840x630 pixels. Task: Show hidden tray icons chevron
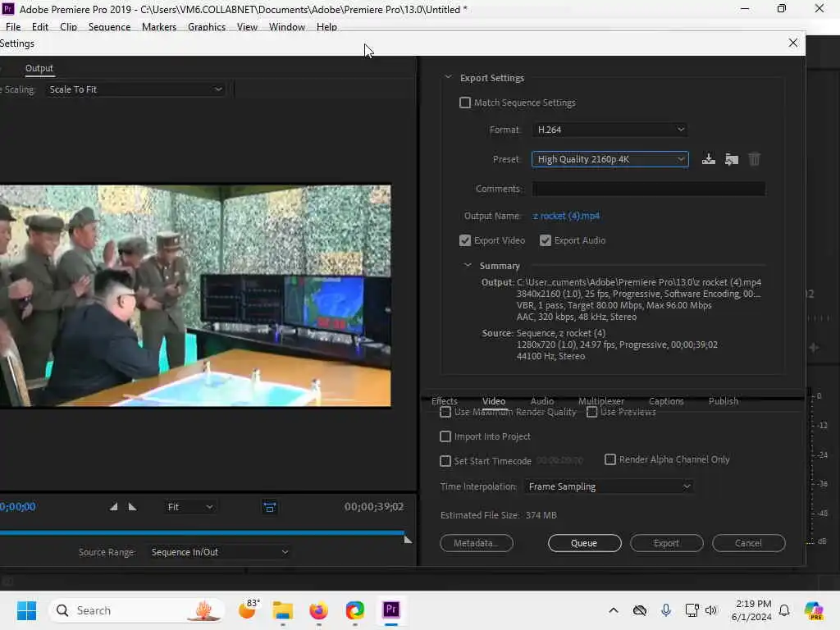click(614, 610)
